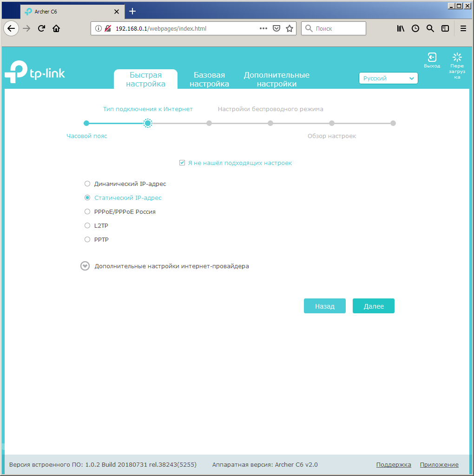Screen dimensions: 474x476
Task: Switch to Дополнительные настройки tab
Action: coord(276,79)
